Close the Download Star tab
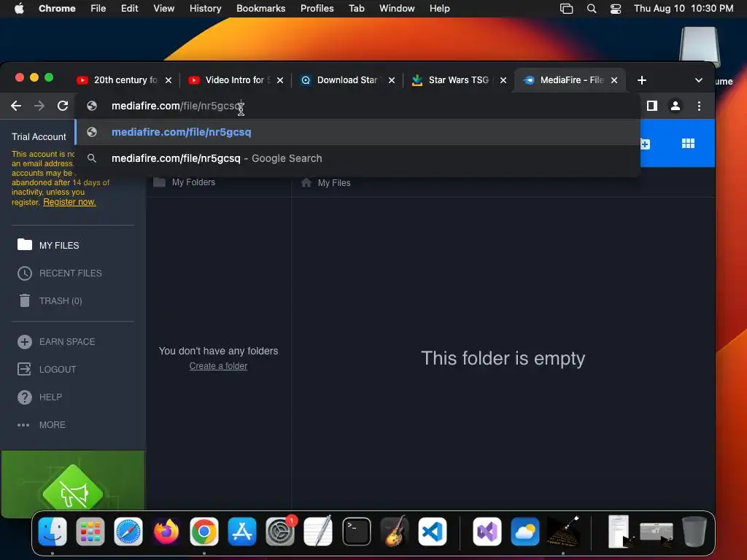This screenshot has width=747, height=560. (392, 80)
